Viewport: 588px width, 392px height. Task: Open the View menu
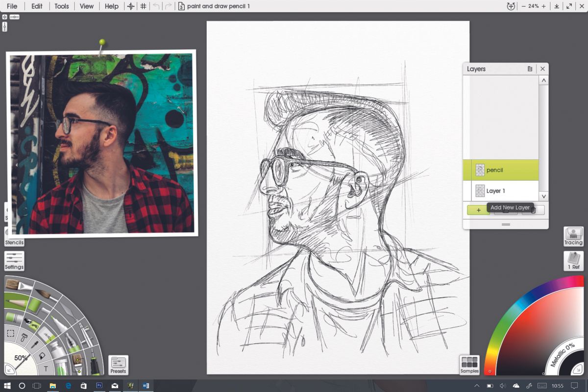click(86, 6)
